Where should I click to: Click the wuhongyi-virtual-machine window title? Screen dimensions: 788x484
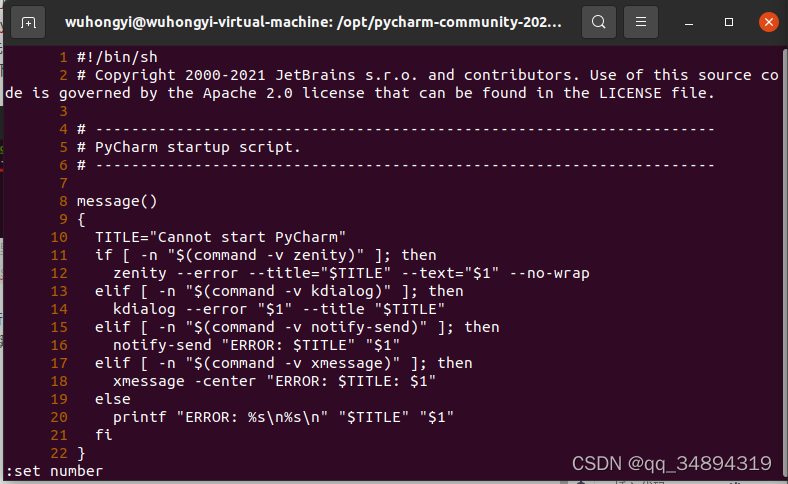coord(314,22)
